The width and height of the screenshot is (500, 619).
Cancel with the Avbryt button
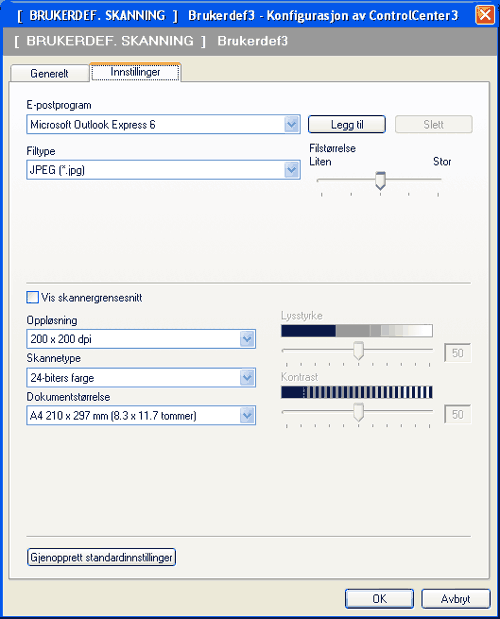456,599
